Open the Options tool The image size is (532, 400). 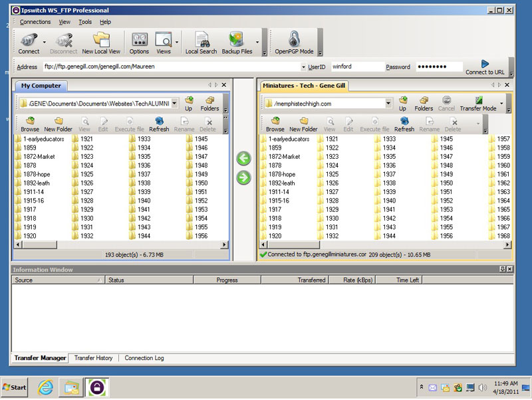click(x=139, y=43)
